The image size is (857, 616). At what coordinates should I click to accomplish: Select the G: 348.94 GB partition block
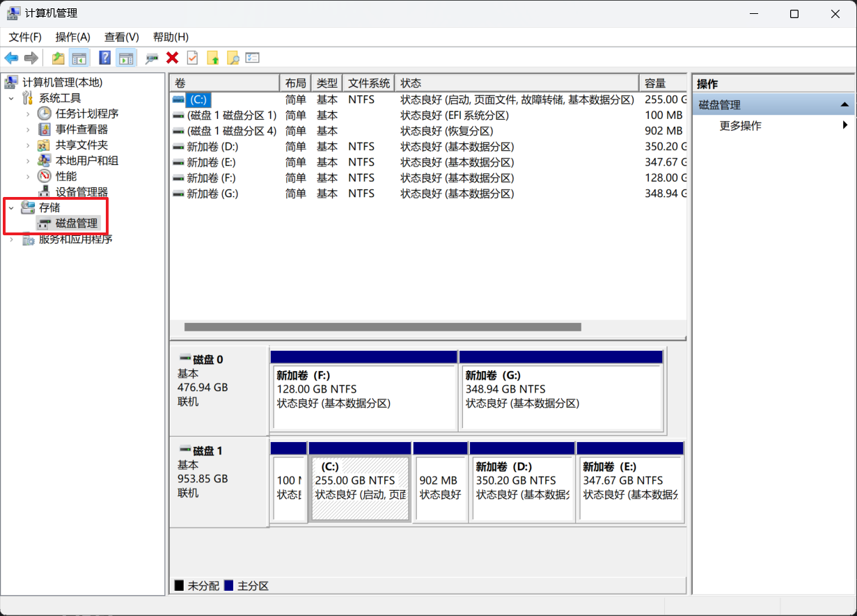click(x=560, y=390)
